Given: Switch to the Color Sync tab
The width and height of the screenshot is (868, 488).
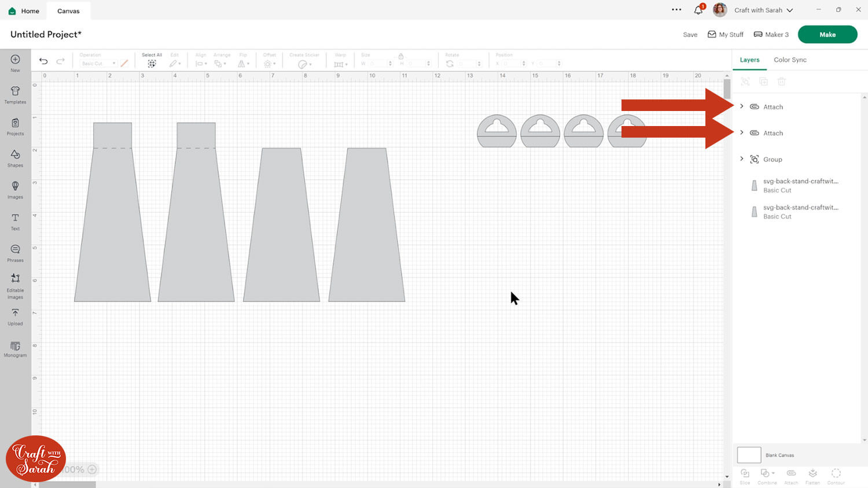Looking at the screenshot, I should [x=790, y=60].
